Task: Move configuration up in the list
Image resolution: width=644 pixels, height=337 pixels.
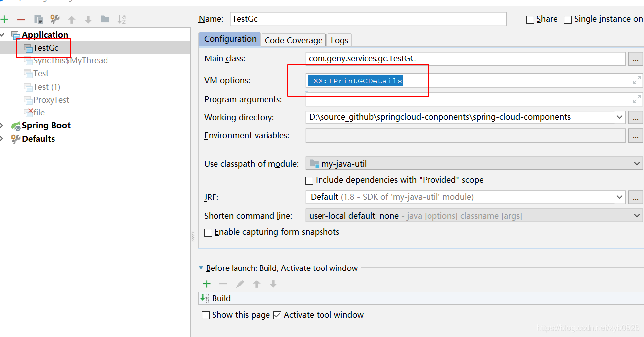Action: (x=72, y=19)
